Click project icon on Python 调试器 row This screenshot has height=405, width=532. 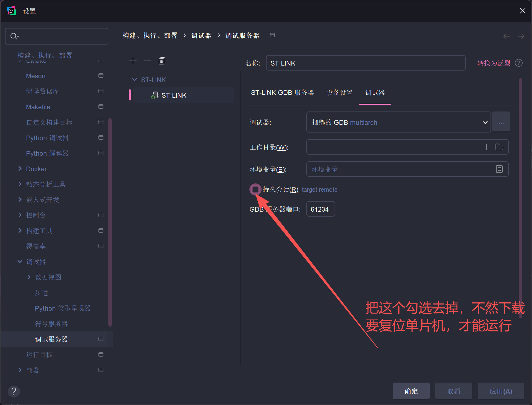click(x=101, y=137)
